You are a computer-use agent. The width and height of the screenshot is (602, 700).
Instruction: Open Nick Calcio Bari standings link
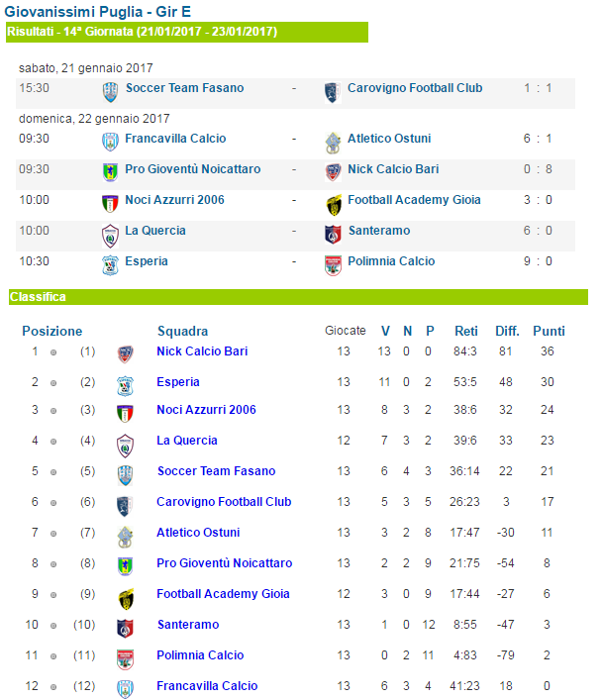(x=202, y=351)
